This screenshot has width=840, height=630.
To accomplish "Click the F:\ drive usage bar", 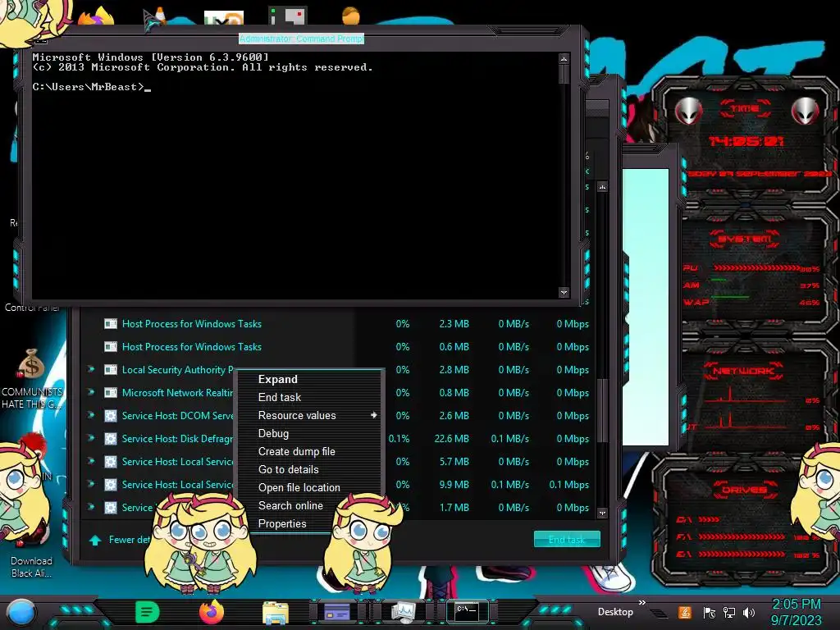I will coord(742,536).
